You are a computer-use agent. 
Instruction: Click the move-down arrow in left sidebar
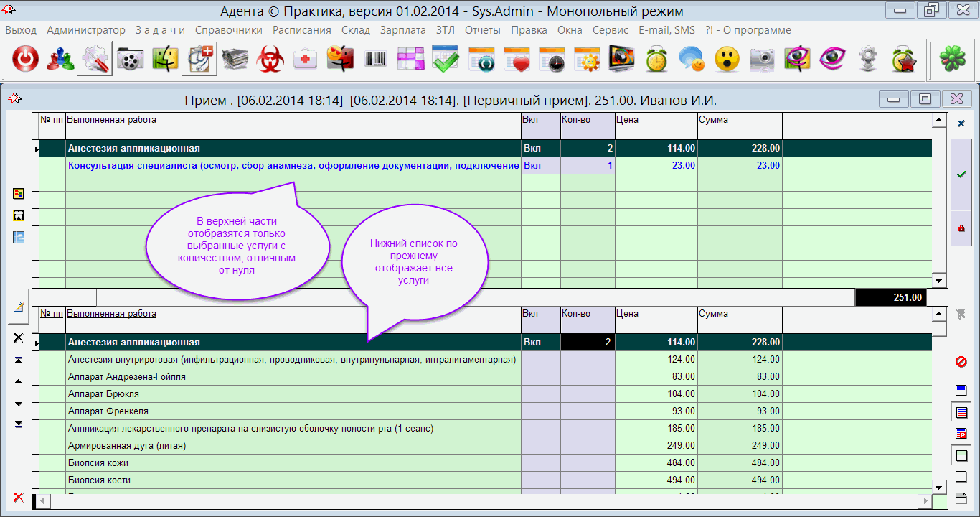[x=19, y=404]
